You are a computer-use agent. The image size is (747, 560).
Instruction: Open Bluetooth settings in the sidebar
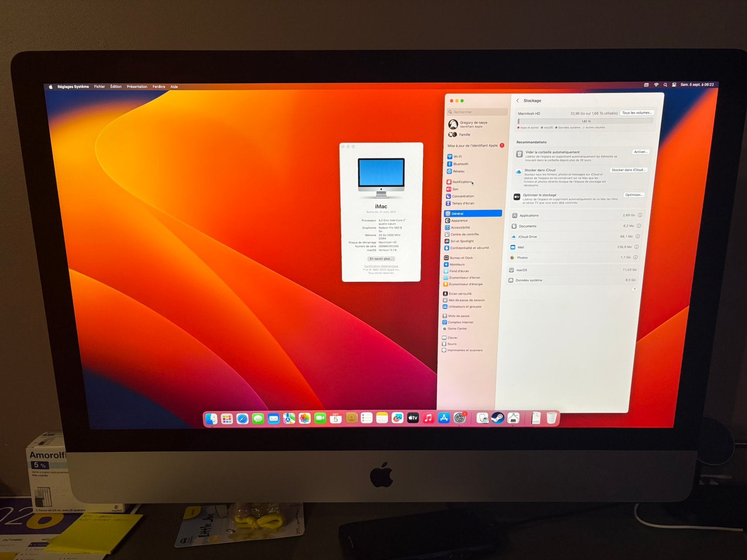458,164
